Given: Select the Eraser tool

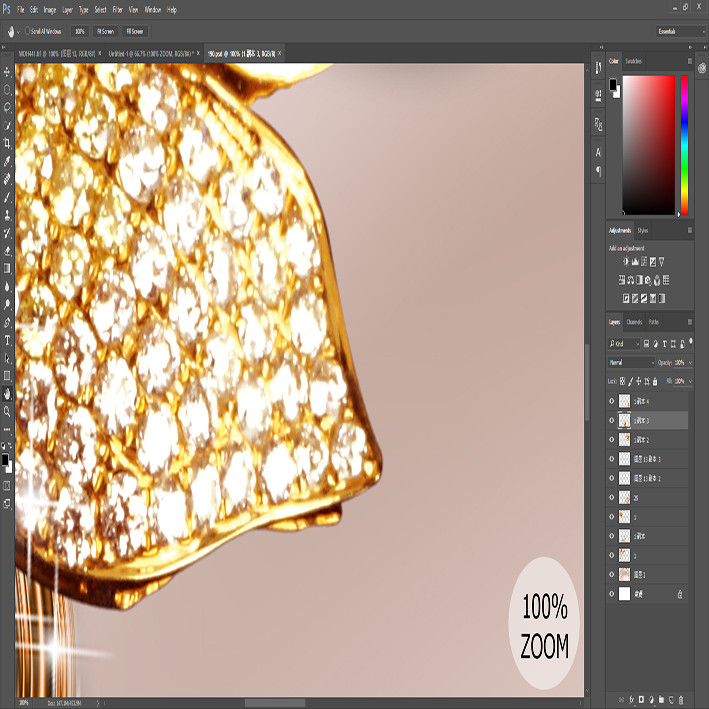Looking at the screenshot, I should 7,251.
